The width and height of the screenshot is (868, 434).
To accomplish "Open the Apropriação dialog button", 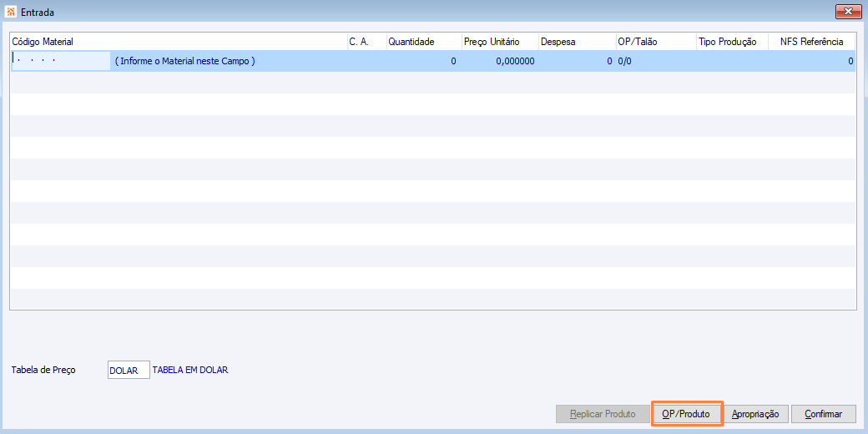I will point(755,413).
